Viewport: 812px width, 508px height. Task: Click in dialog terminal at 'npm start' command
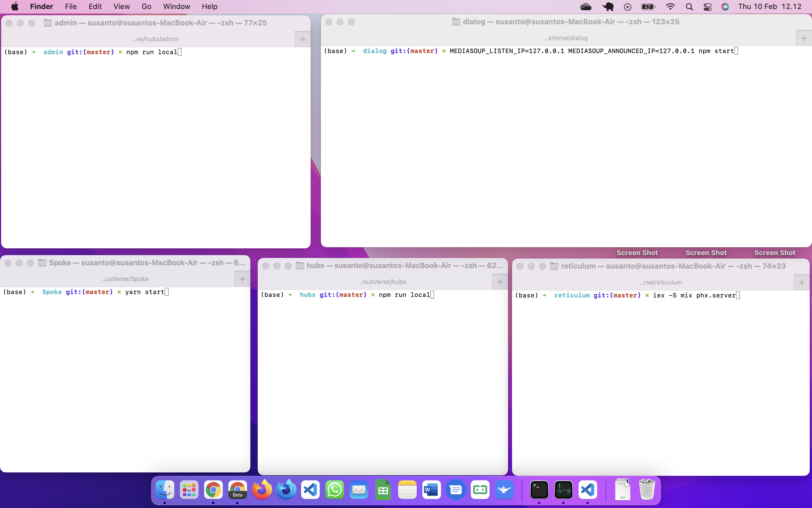716,51
